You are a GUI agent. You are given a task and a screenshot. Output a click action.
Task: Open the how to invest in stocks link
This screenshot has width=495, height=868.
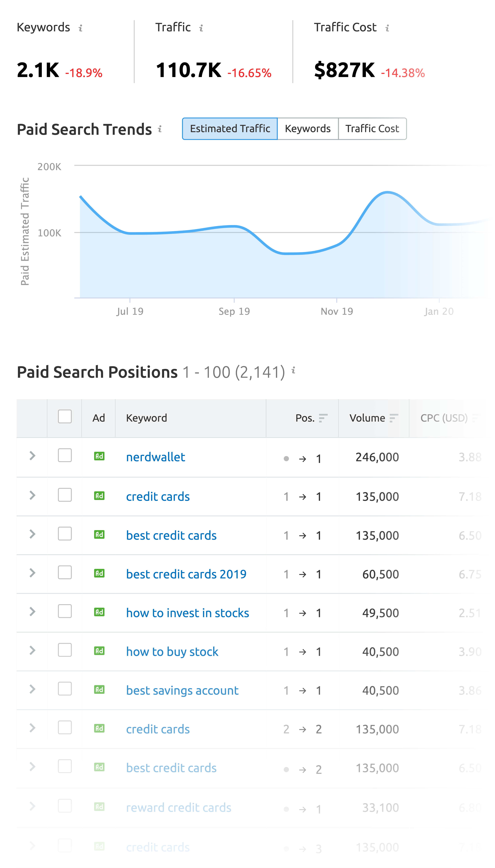188,613
